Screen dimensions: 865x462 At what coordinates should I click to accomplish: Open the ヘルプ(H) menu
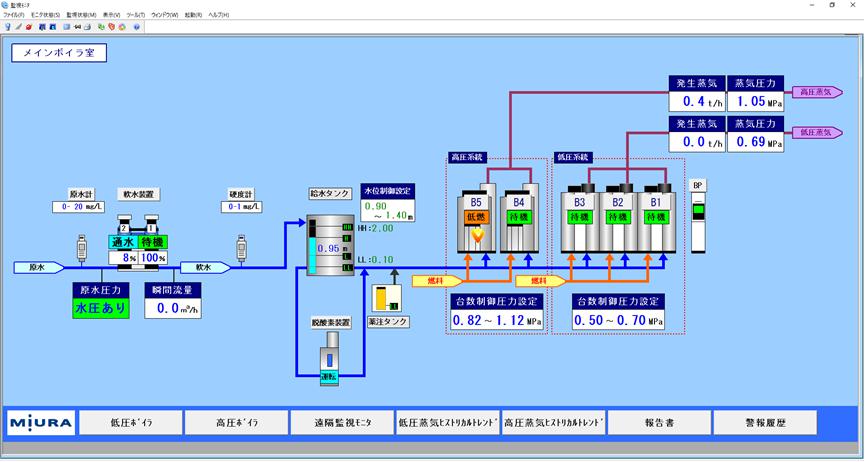click(x=218, y=14)
